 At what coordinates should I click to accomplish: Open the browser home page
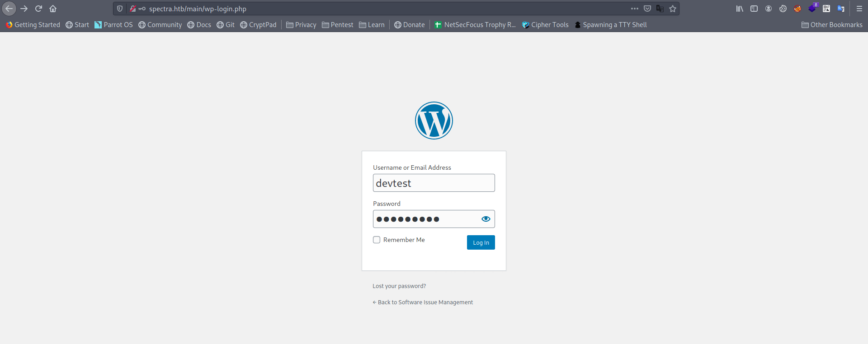pos(53,9)
